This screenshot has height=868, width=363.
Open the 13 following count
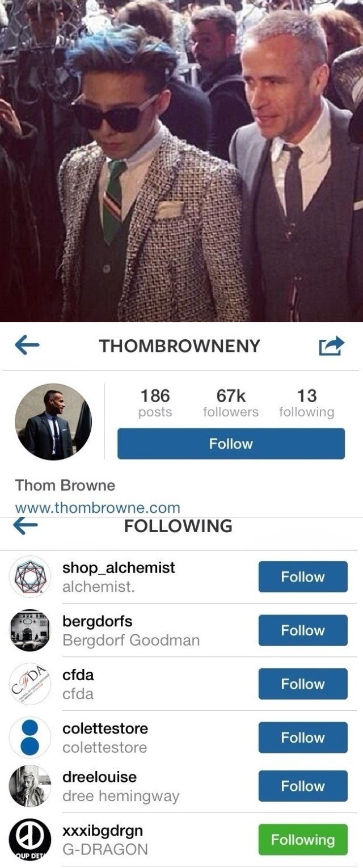point(307,403)
